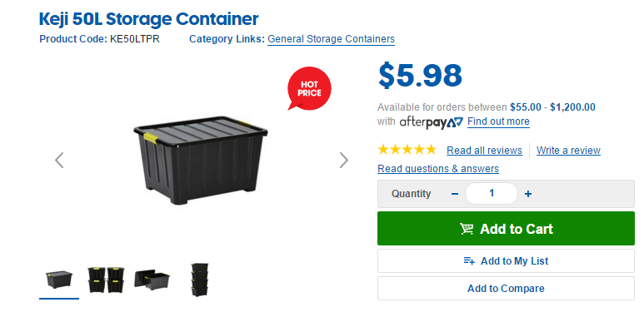The height and width of the screenshot is (317, 644).
Task: Open Afterpay Find out more link
Action: 498,121
